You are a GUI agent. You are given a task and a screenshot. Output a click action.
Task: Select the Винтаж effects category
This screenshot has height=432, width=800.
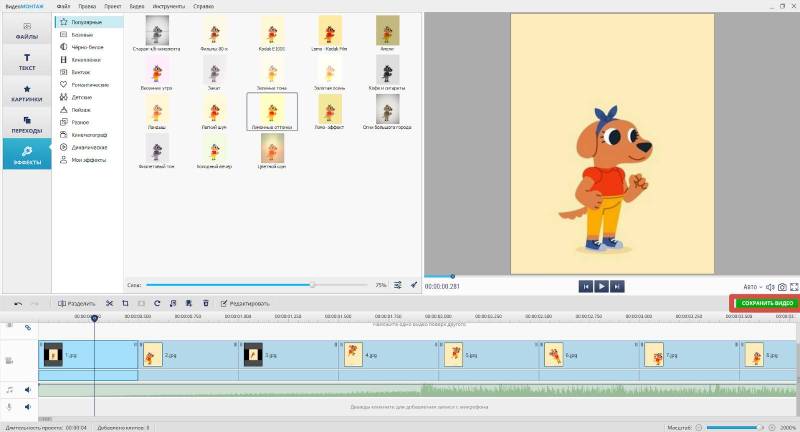pyautogui.click(x=89, y=72)
